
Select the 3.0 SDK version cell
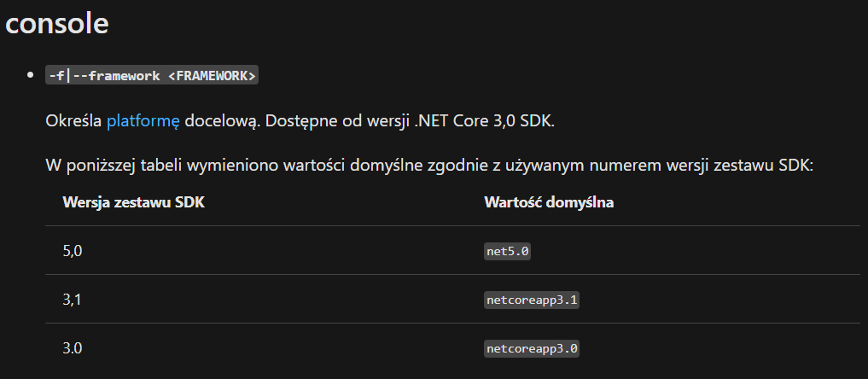point(73,348)
